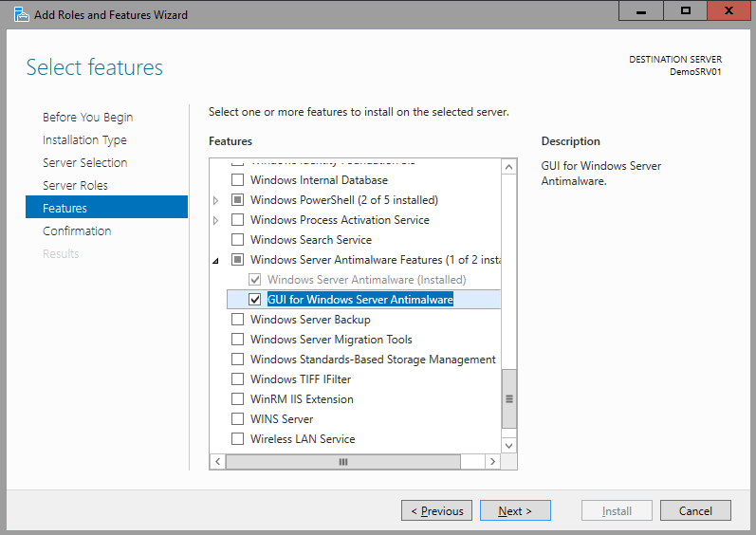Expand Windows Process Activation Service node
Image resolution: width=756 pixels, height=535 pixels.
click(216, 220)
